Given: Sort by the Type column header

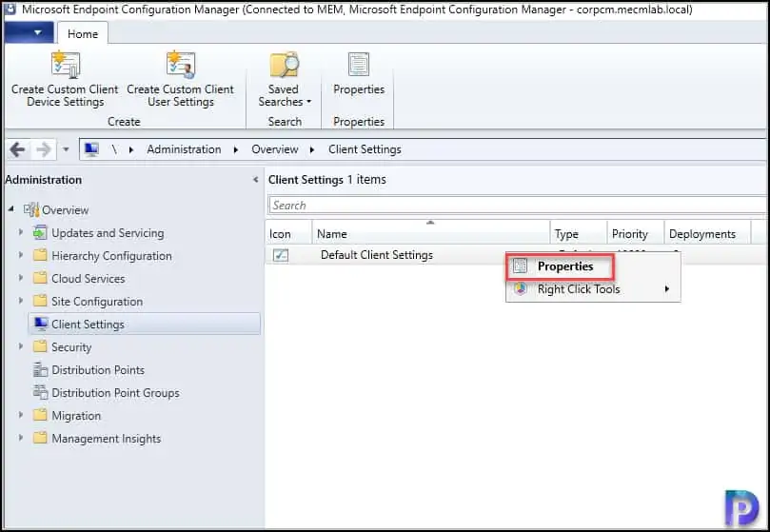Looking at the screenshot, I should point(579,234).
